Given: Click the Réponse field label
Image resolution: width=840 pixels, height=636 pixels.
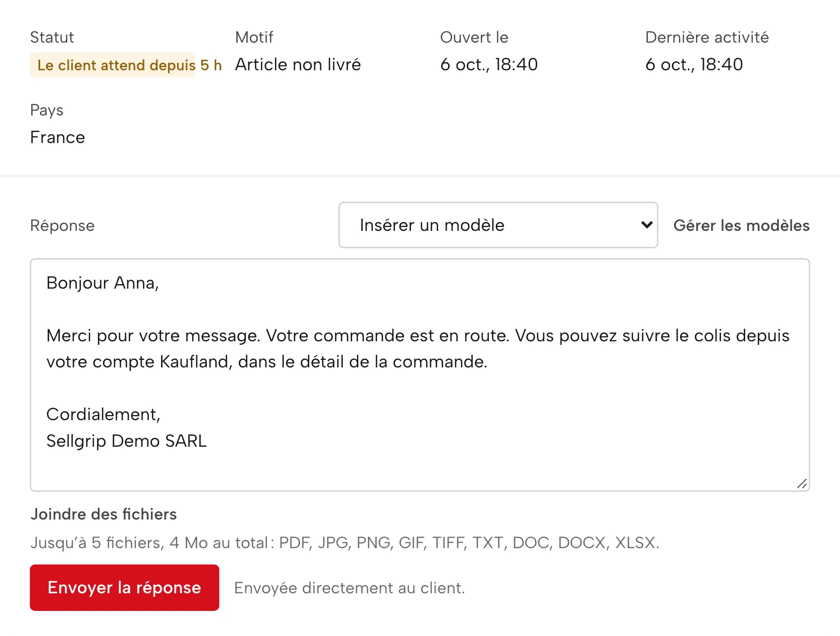Looking at the screenshot, I should (62, 225).
